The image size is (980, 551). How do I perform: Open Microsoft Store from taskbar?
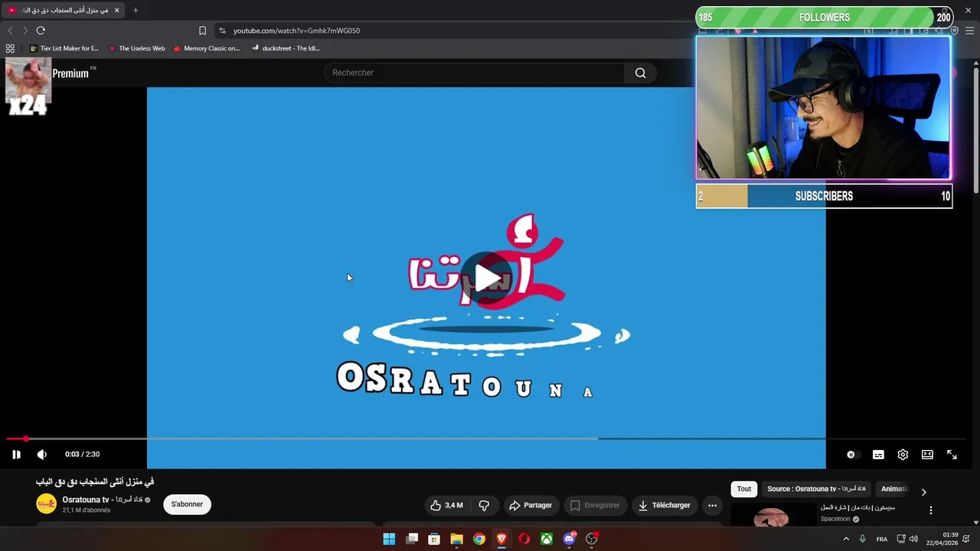tap(434, 539)
